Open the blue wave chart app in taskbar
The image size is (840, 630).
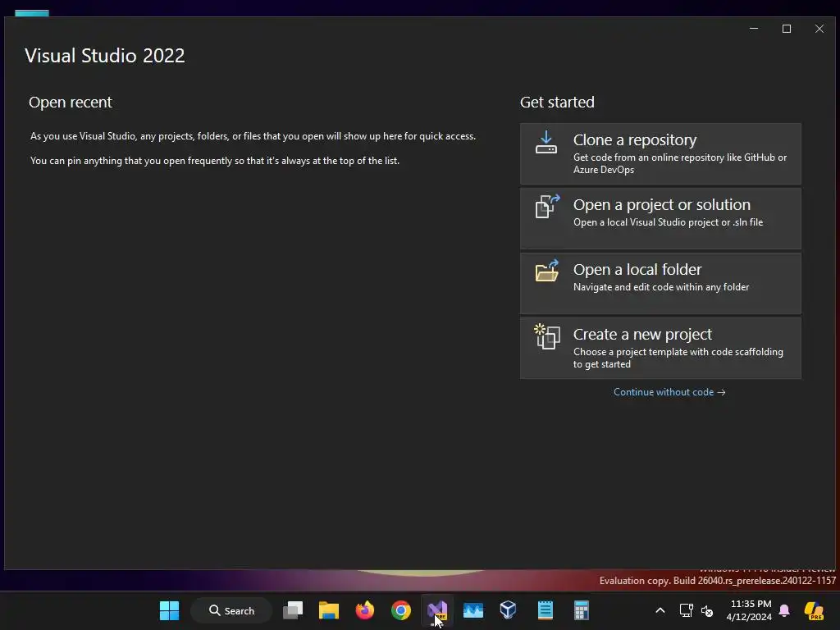473,610
